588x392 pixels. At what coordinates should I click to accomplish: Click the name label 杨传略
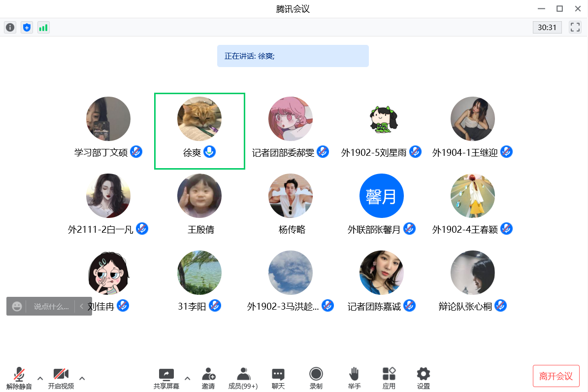[x=292, y=229]
